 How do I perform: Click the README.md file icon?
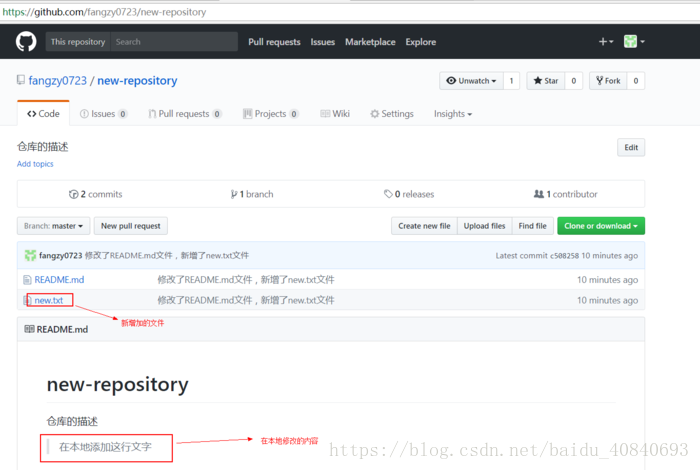coord(27,280)
